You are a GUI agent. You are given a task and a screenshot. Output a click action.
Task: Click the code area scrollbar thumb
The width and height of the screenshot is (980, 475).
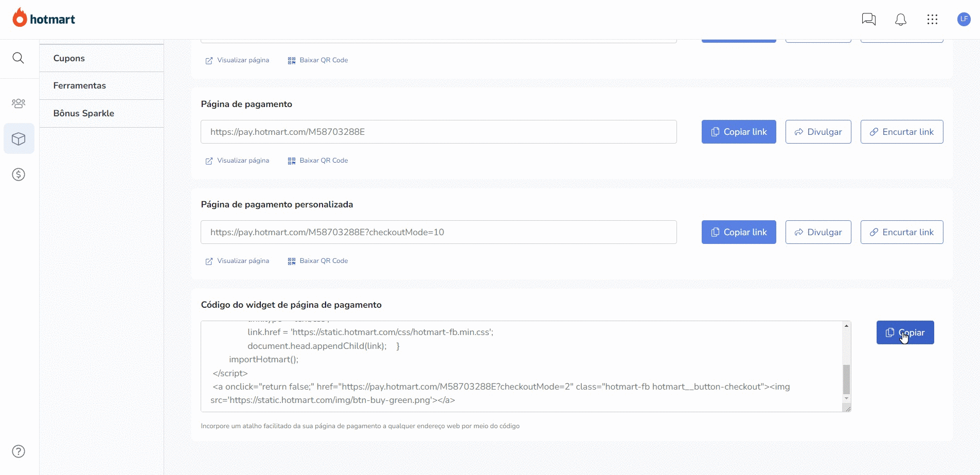click(846, 379)
